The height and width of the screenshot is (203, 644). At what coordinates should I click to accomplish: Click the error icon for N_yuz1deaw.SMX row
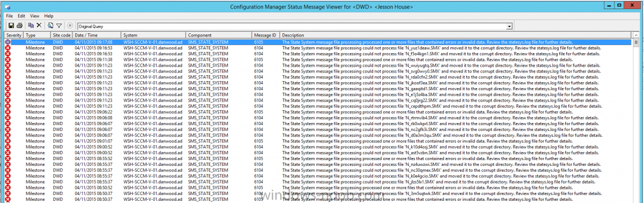click(x=8, y=48)
